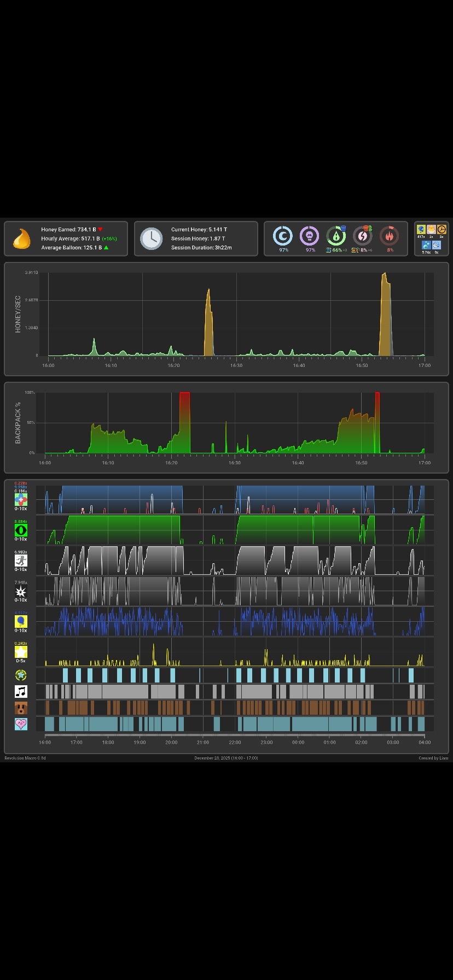Select the purple lightbulb ring gauge

[310, 236]
